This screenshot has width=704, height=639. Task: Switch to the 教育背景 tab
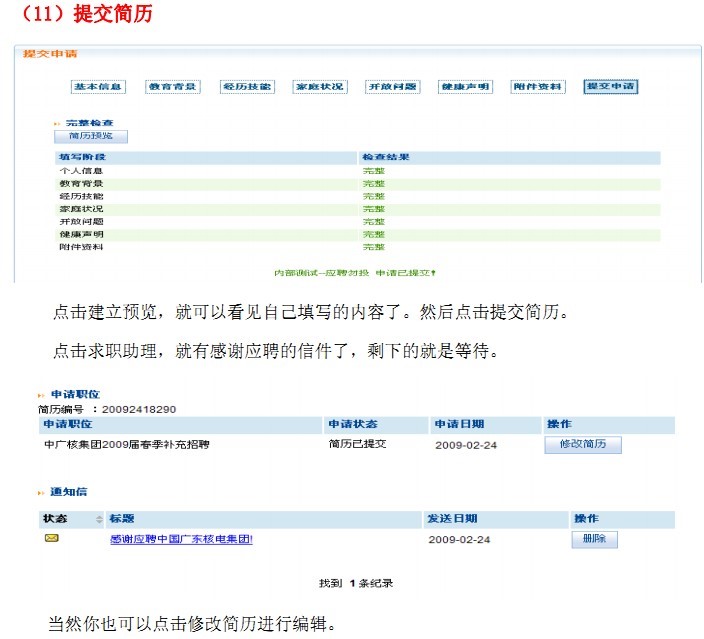tap(172, 87)
